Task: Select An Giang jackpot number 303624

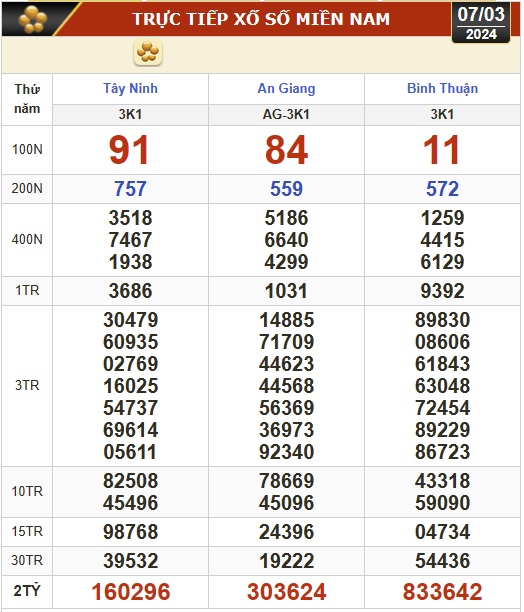Action: [286, 592]
